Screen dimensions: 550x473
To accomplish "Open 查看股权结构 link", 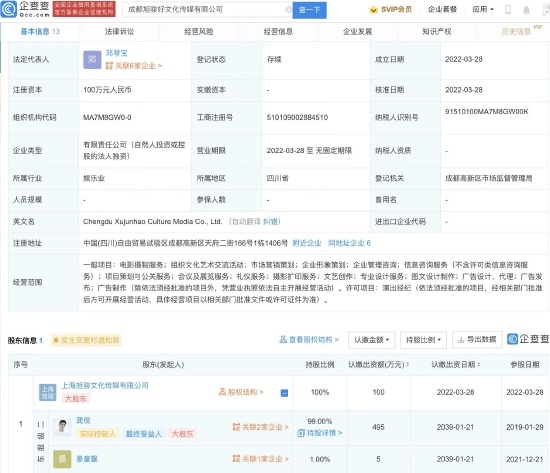I will 309,339.
